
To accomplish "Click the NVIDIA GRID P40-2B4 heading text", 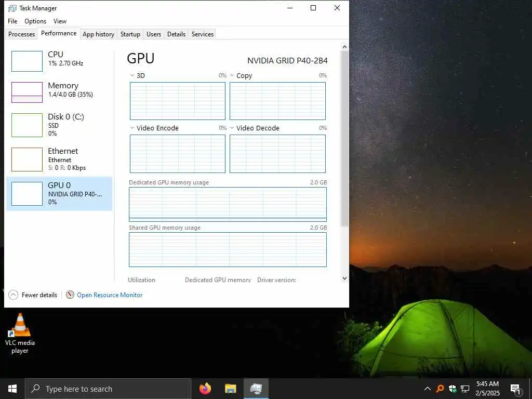I will click(287, 61).
